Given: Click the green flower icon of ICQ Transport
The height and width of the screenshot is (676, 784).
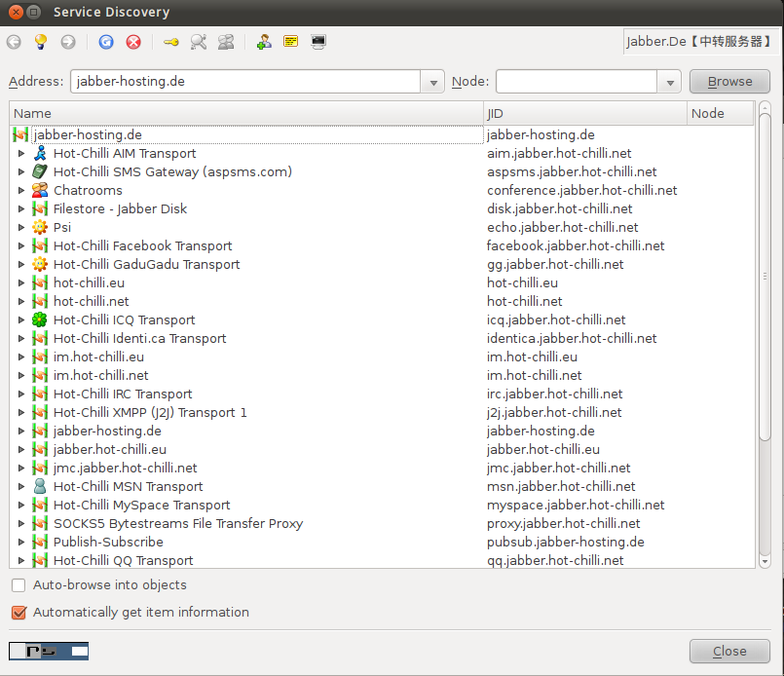Looking at the screenshot, I should [x=40, y=319].
